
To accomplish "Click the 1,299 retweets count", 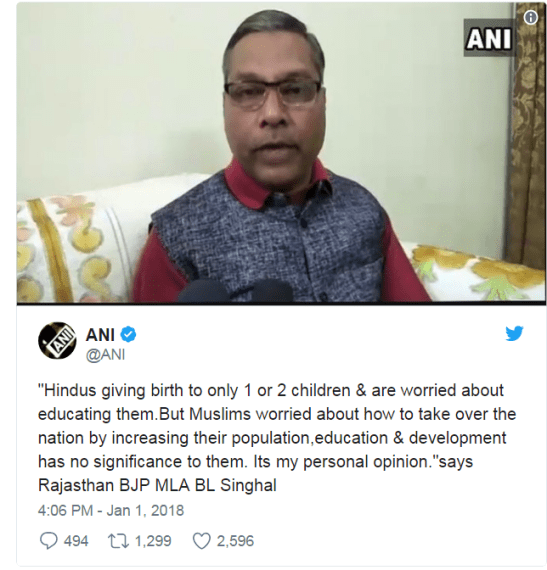I will point(153,541).
